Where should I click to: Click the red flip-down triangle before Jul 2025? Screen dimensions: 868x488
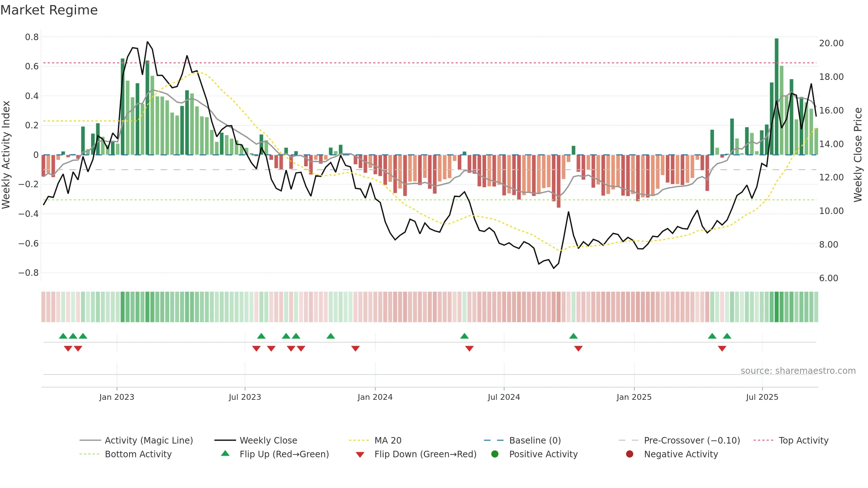722,348
